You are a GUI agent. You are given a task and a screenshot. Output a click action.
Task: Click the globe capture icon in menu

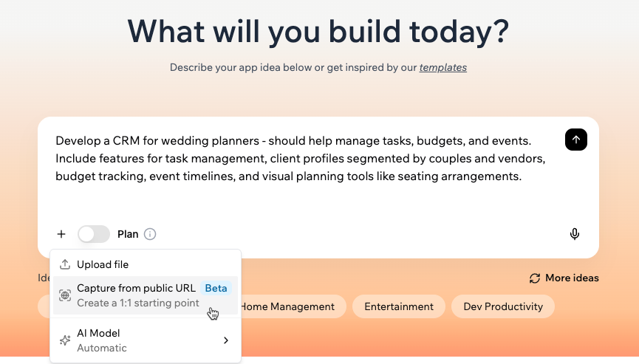click(65, 295)
